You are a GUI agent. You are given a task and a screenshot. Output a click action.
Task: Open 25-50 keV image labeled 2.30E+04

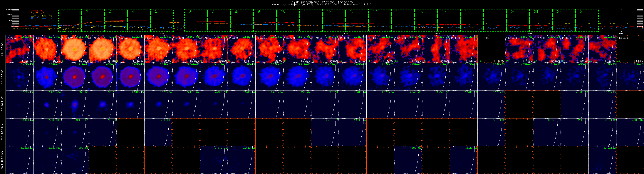click(x=158, y=132)
